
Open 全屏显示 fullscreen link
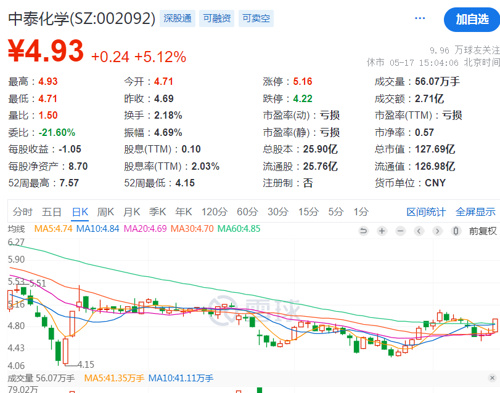(475, 212)
